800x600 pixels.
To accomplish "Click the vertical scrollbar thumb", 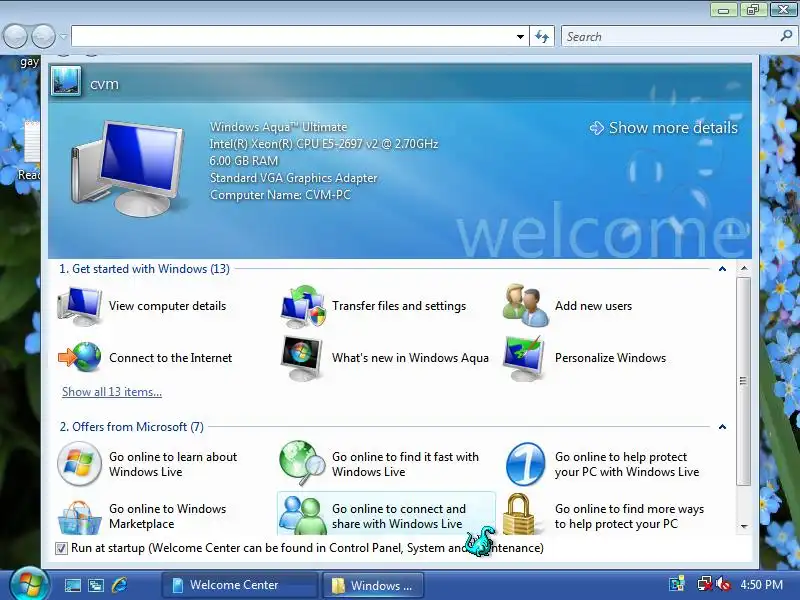I will click(743, 382).
